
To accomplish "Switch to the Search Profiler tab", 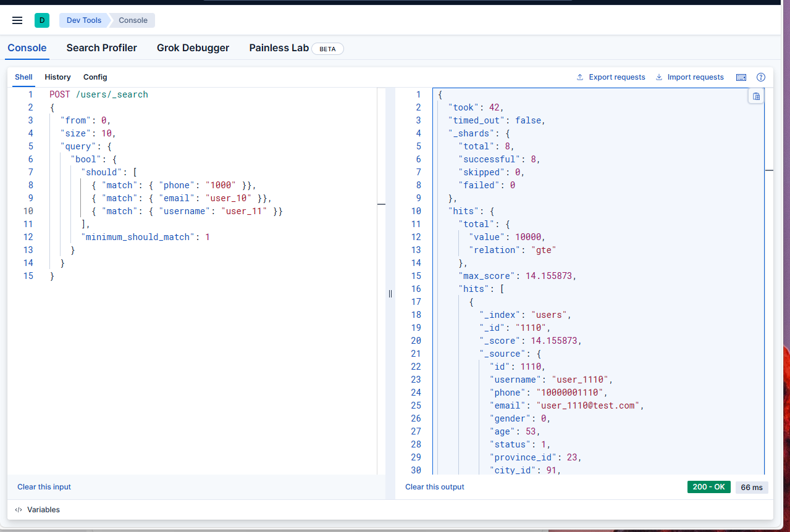I will (x=102, y=48).
